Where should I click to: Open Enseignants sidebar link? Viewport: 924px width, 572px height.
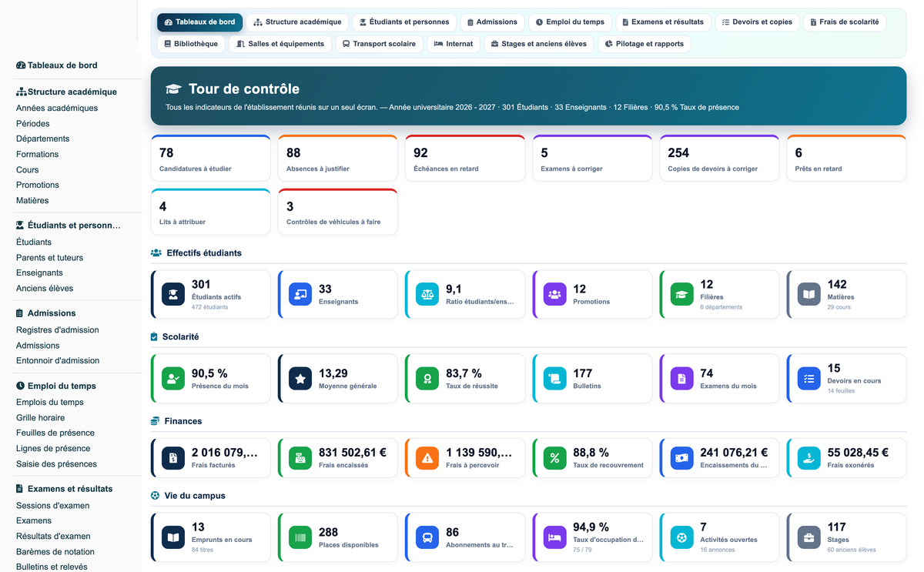[x=39, y=273]
